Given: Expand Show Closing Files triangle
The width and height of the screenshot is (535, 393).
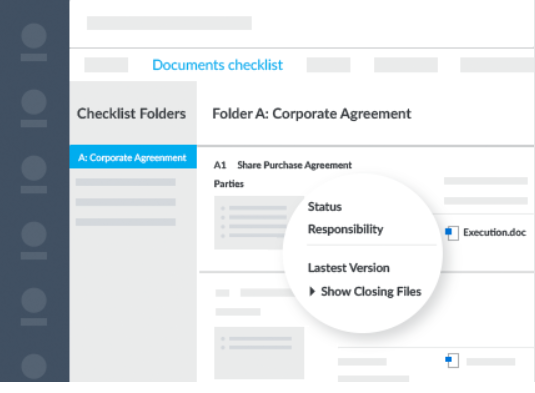Looking at the screenshot, I should 312,291.
